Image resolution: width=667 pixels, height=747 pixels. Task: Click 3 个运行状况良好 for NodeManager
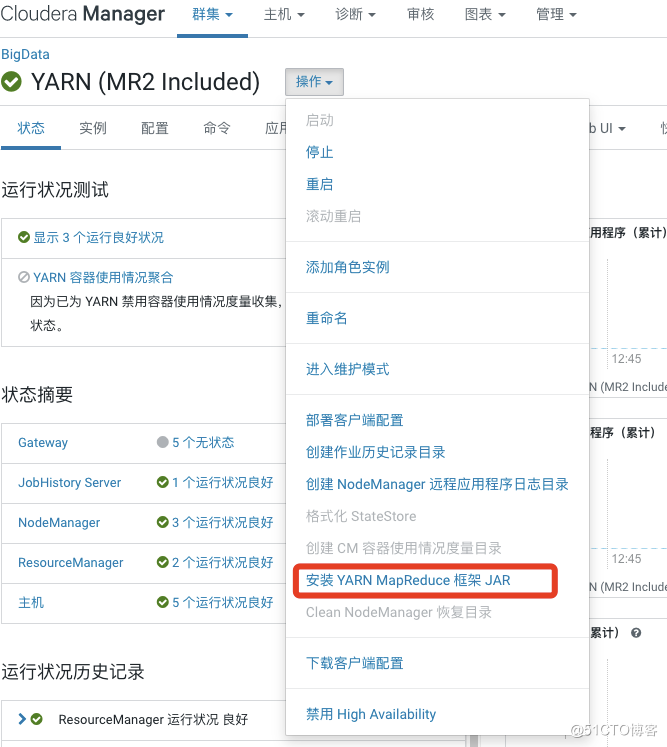[222, 523]
